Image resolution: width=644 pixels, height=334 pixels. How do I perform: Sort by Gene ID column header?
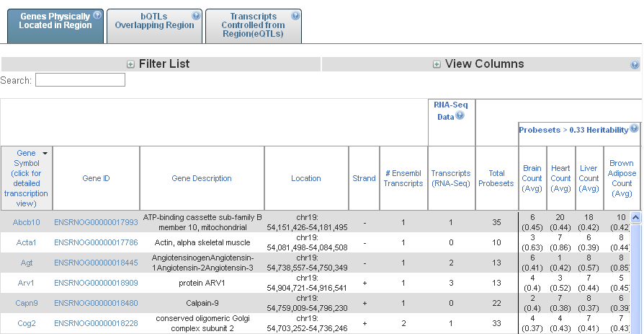click(96, 178)
